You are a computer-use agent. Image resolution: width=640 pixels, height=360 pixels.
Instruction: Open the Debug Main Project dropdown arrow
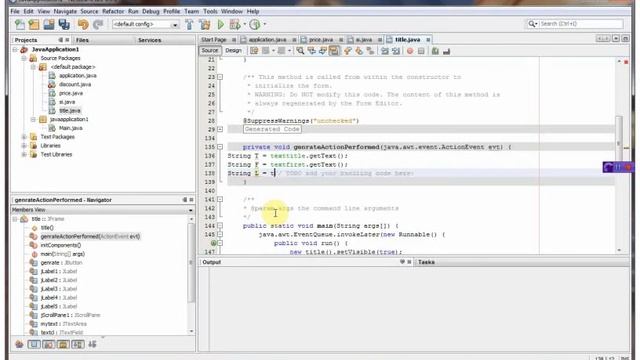pyautogui.click(x=245, y=24)
